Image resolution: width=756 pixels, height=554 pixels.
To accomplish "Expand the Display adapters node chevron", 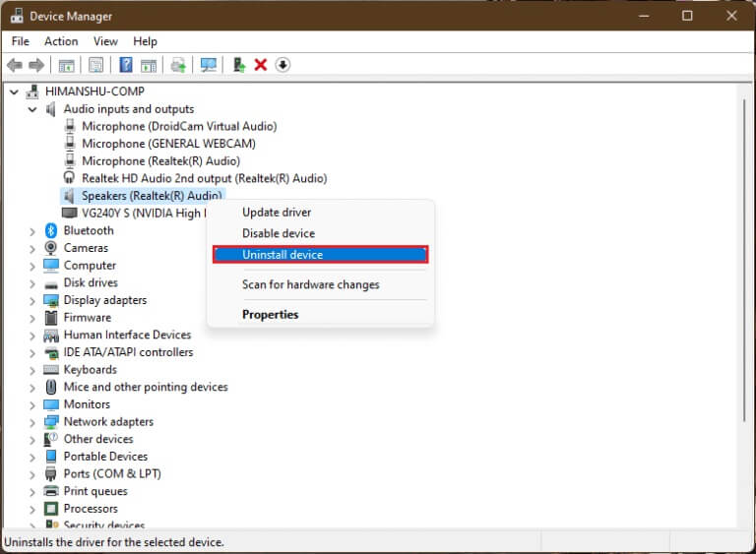I will [32, 301].
